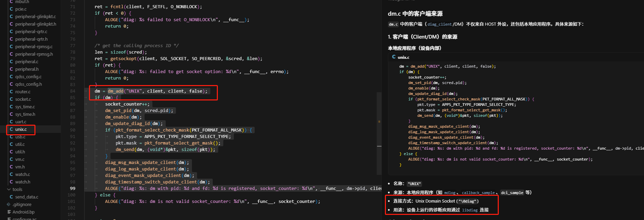Open the dm.c inline reference
Image resolution: width=644 pixels, height=220 pixels.
pos(393,24)
